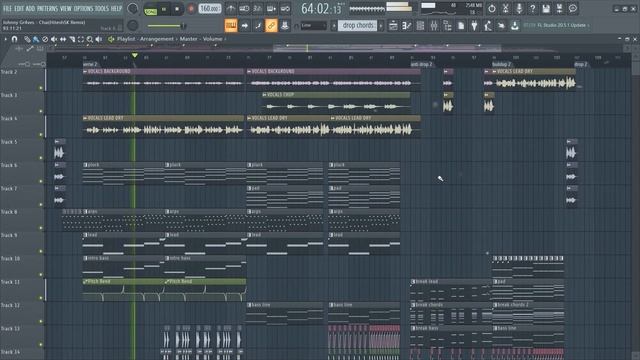Mute Track 3 using its green dot
This screenshot has height=360, width=640.
tap(41, 111)
